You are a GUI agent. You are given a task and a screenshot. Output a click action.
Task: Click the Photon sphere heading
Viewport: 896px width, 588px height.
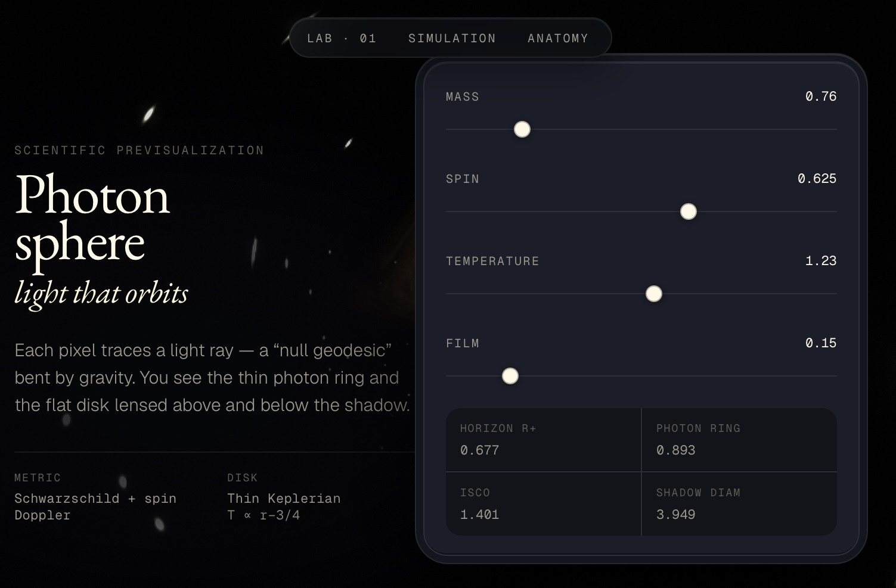(x=92, y=219)
